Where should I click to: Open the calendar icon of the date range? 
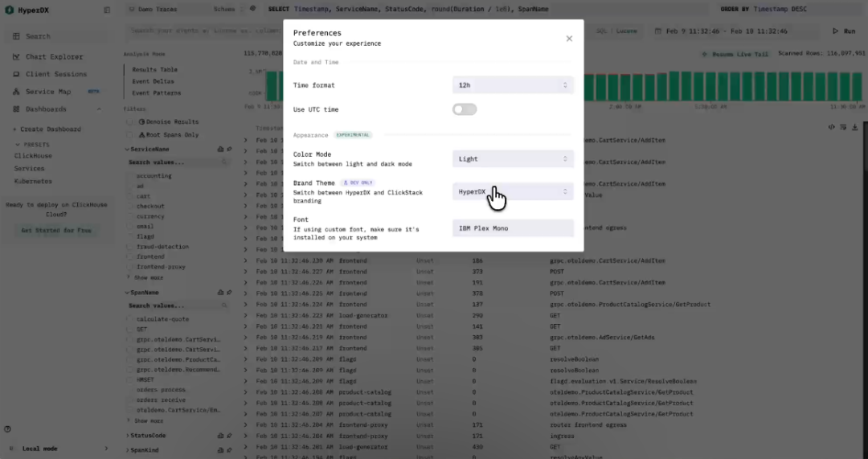(x=657, y=31)
